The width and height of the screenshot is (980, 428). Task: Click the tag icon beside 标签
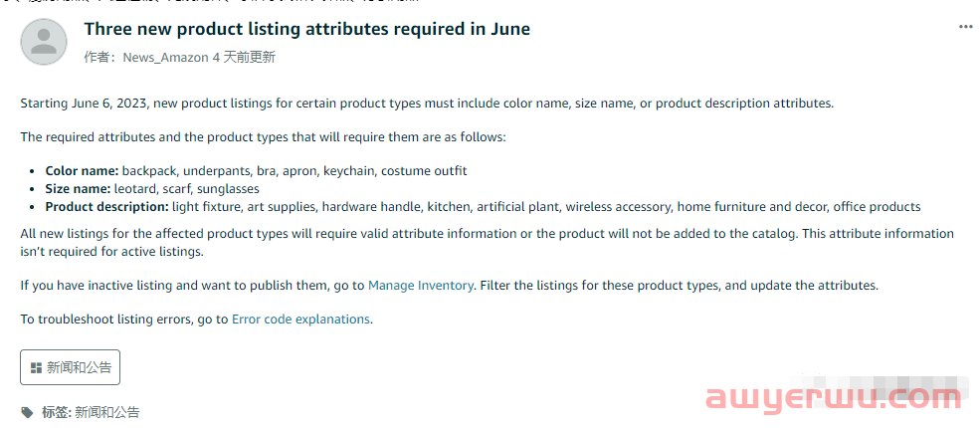click(27, 412)
